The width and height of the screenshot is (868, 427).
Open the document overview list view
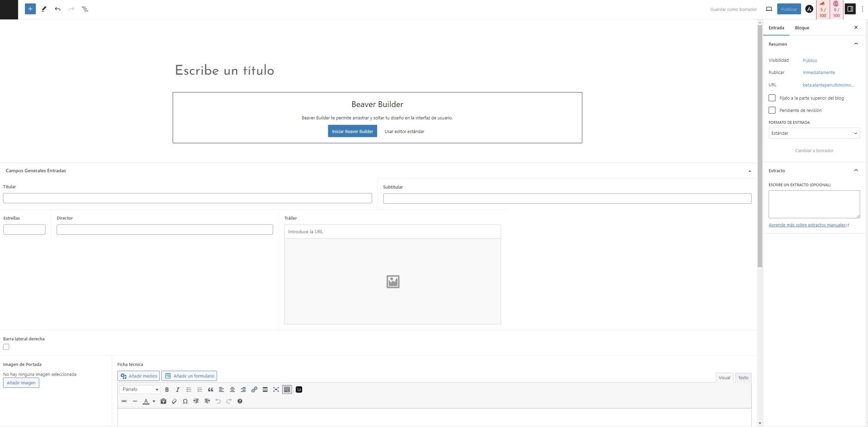85,9
